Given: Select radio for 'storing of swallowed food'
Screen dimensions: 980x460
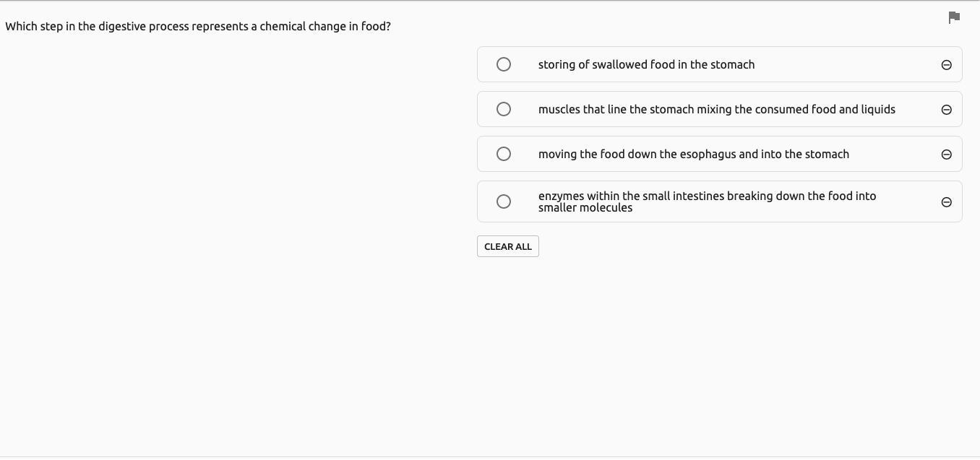Looking at the screenshot, I should [x=504, y=64].
